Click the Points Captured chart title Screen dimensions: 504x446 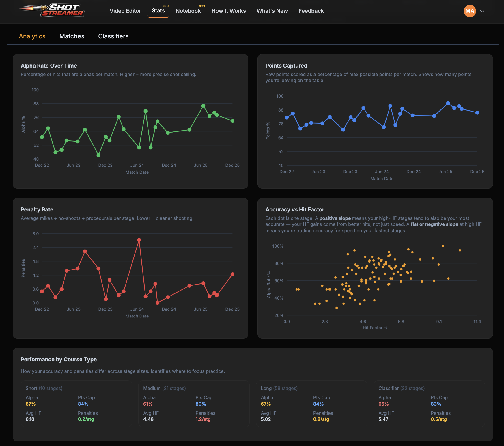(286, 66)
